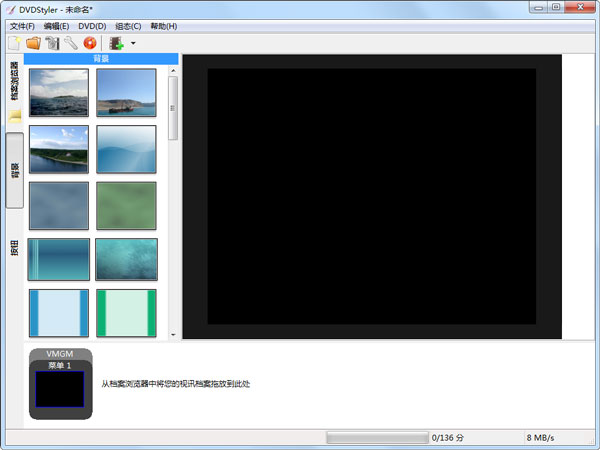The width and height of the screenshot is (600, 450).
Task: Select the VMGM 菜单 1 menu thumbnail
Action: 61,384
